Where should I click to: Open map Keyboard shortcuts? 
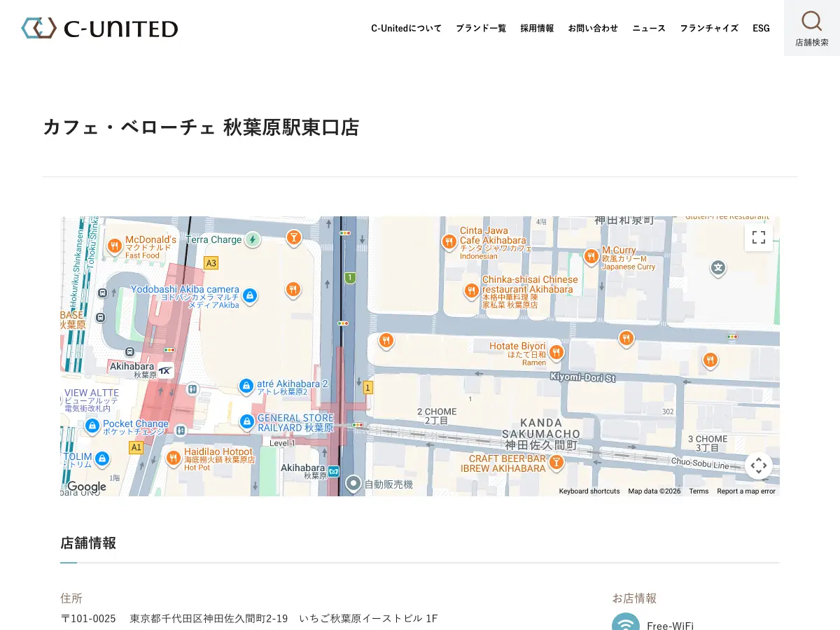point(589,491)
